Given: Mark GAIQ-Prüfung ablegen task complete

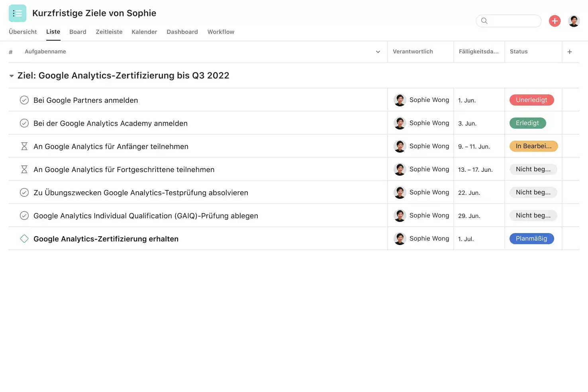Looking at the screenshot, I should click(24, 216).
